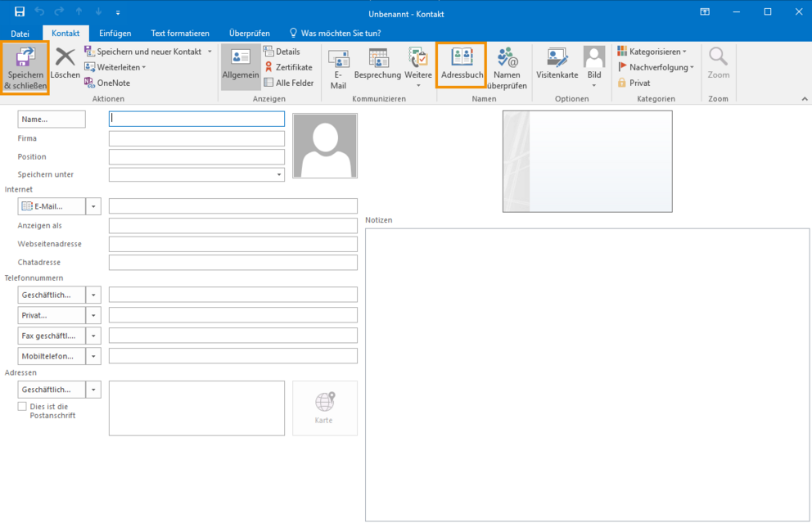The height and width of the screenshot is (523, 812).
Task: Click Namen überprüfen
Action: click(507, 69)
